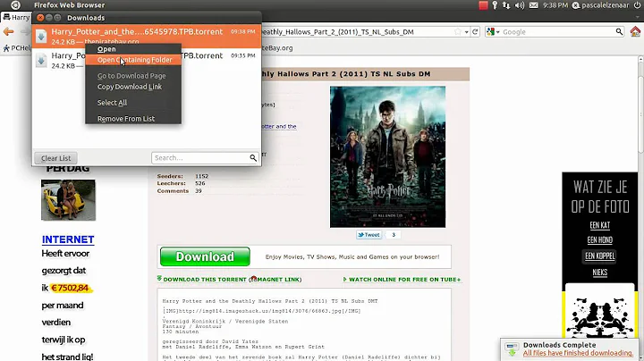Click the tweet count 3 bubble
Viewport: 644px width, 361px height.
(x=394, y=235)
